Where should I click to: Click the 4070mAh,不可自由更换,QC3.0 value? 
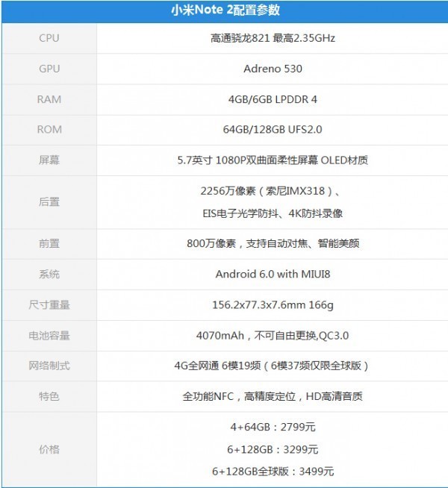pyautogui.click(x=273, y=336)
